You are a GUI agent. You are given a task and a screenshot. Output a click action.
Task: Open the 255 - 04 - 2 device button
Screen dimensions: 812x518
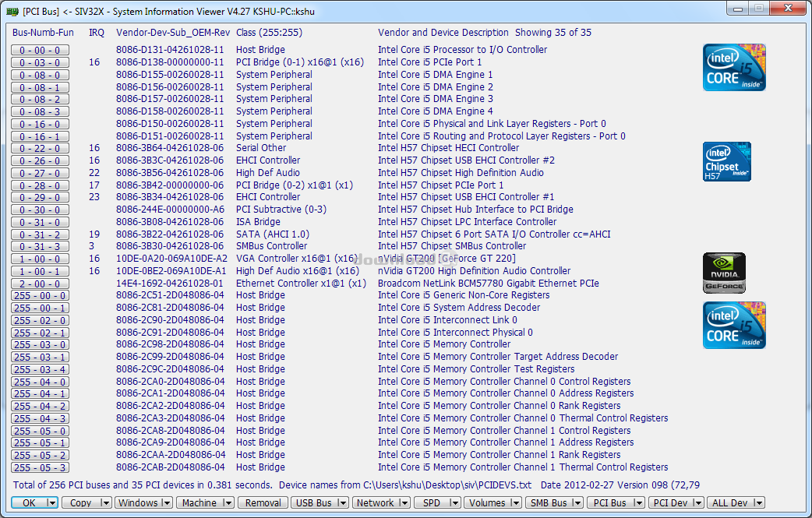[x=40, y=407]
